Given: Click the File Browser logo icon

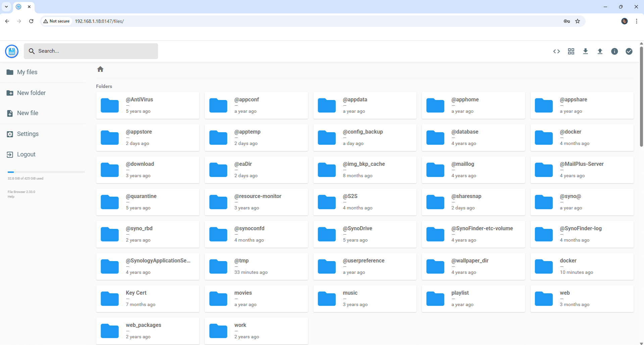Looking at the screenshot, I should tap(12, 51).
